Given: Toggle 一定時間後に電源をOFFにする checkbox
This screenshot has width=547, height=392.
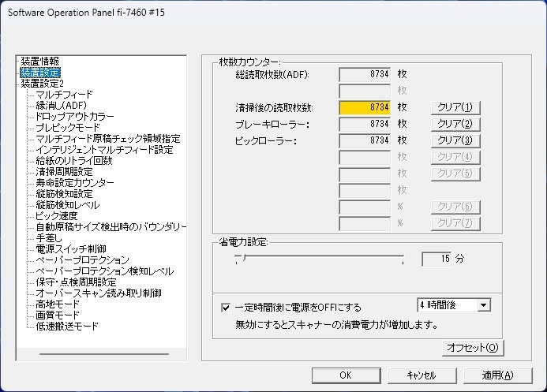Looking at the screenshot, I should coord(226,307).
